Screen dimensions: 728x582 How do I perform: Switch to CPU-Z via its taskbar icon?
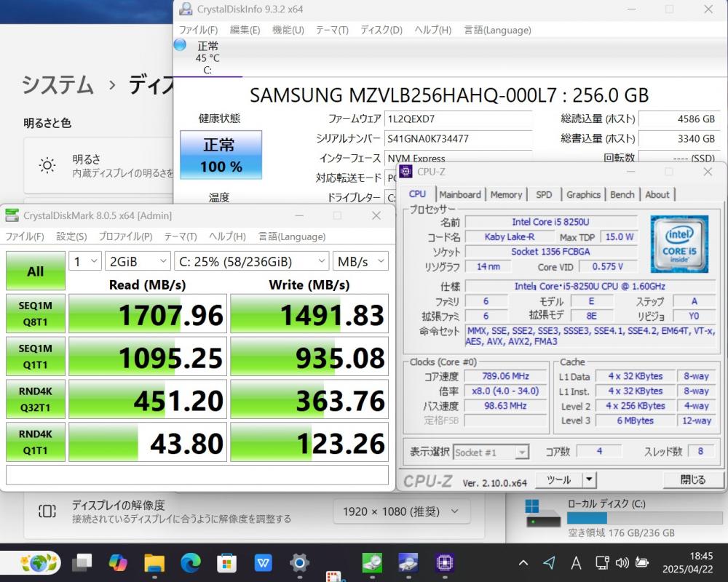(x=445, y=563)
